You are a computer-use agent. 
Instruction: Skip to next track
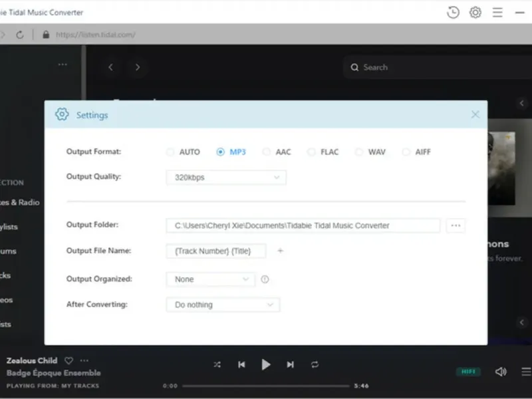click(x=290, y=364)
